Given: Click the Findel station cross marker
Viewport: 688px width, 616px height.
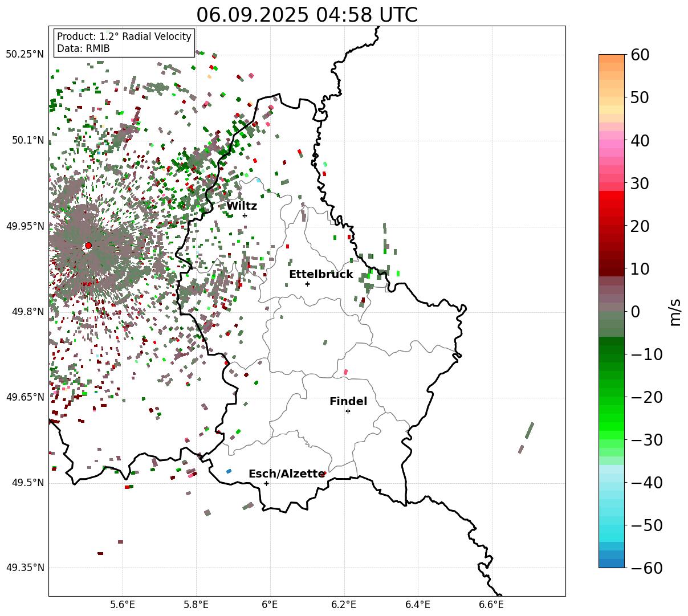Looking at the screenshot, I should (x=348, y=411).
